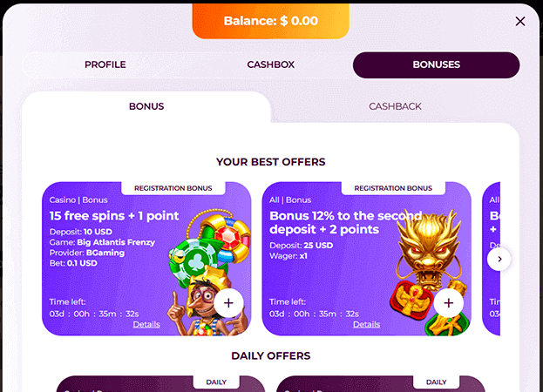Click REGISTRATION BONUS label on first offer

click(173, 188)
